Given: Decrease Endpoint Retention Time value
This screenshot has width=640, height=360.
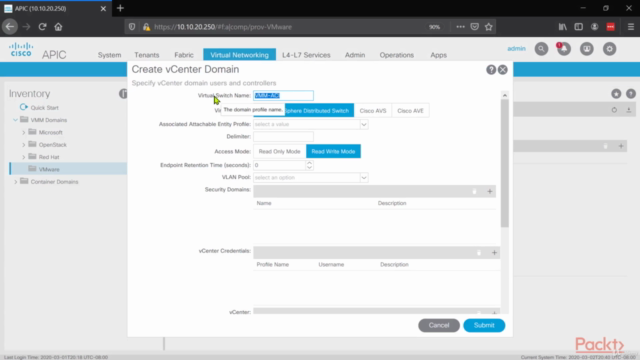Looking at the screenshot, I should click(309, 168).
